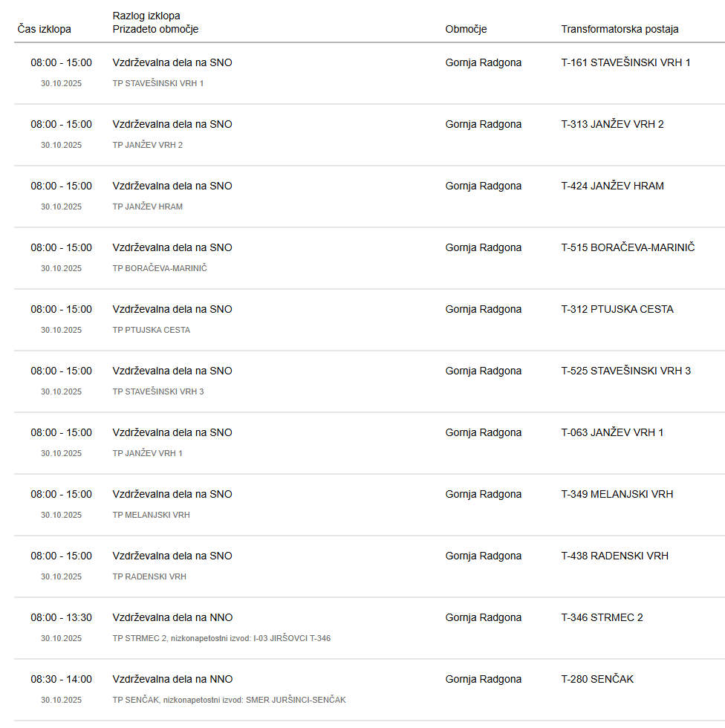
Task: Click the T-063 JANŽEV VRH 1 station cell
Action: pos(612,432)
